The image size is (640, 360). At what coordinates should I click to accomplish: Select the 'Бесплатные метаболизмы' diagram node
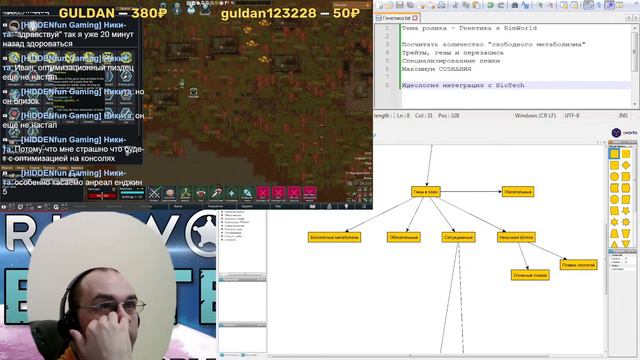point(334,237)
